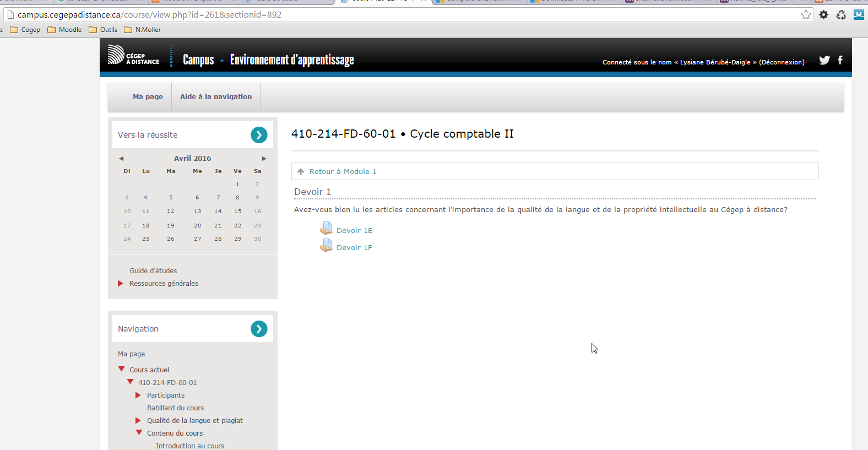
Task: Open the Ma page menu tab
Action: click(148, 97)
